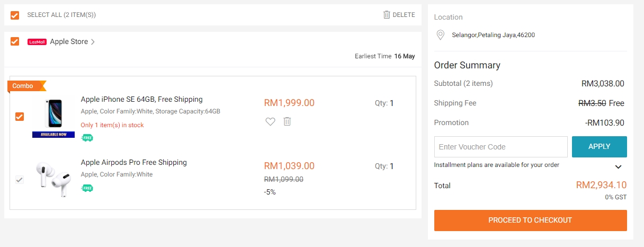Viewport: 644px width, 247px height.
Task: Click PROCEED TO CHECKOUT button
Action: pyautogui.click(x=530, y=220)
